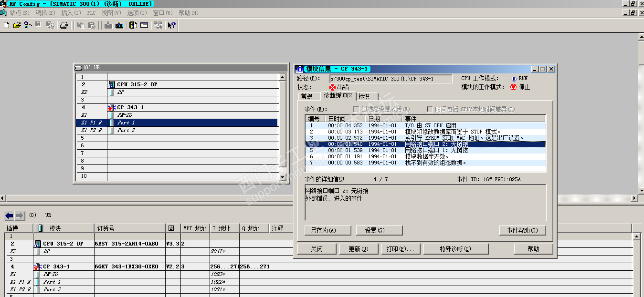Click the 路径 path field in the dialog
The height and width of the screenshot is (297, 644).
[x=391, y=79]
